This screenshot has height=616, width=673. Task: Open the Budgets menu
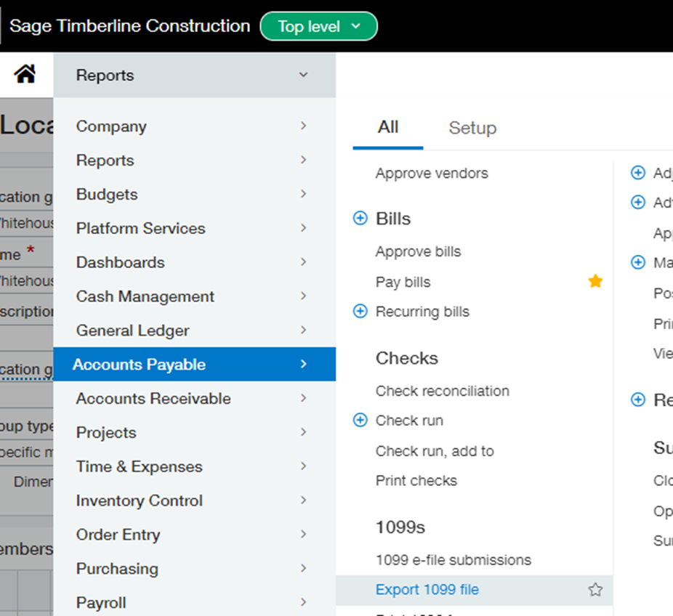pyautogui.click(x=195, y=194)
